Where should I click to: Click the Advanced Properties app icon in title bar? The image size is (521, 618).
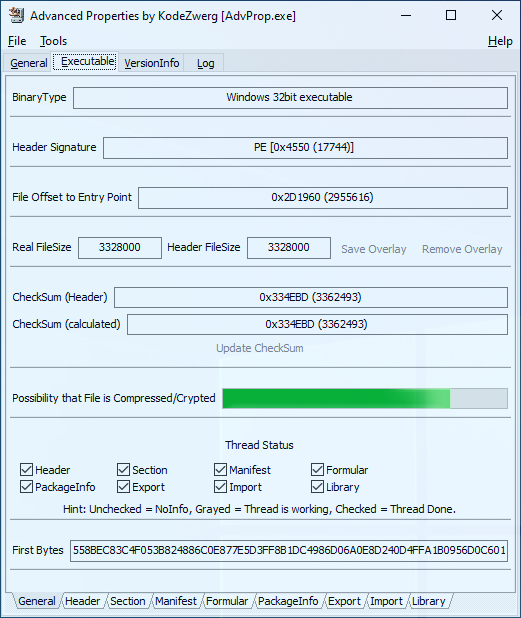click(17, 15)
